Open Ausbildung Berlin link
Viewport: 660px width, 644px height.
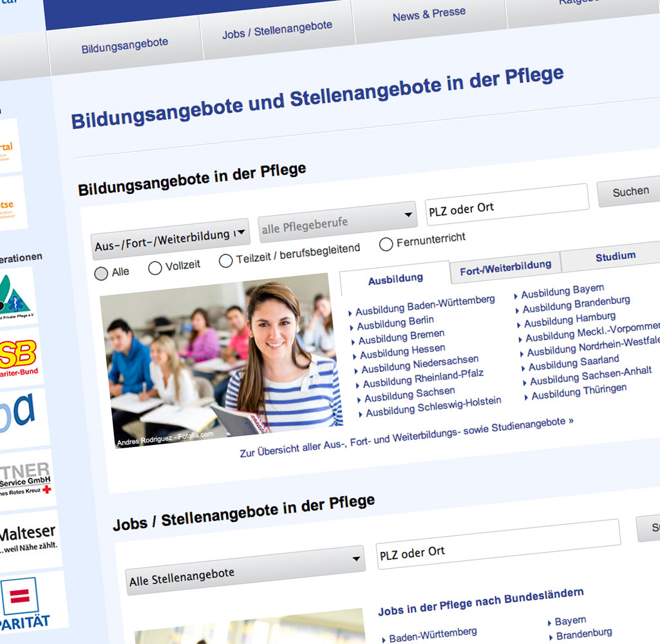pos(395,323)
